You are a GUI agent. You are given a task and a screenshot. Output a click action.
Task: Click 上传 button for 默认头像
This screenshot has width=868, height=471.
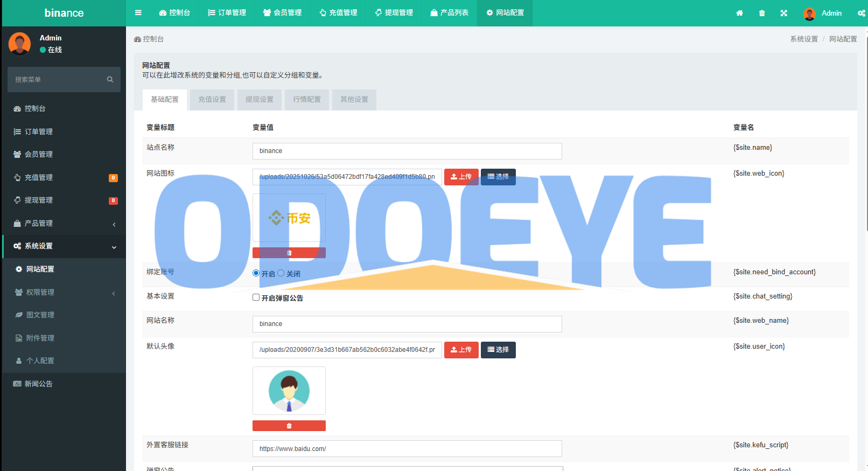pyautogui.click(x=461, y=350)
